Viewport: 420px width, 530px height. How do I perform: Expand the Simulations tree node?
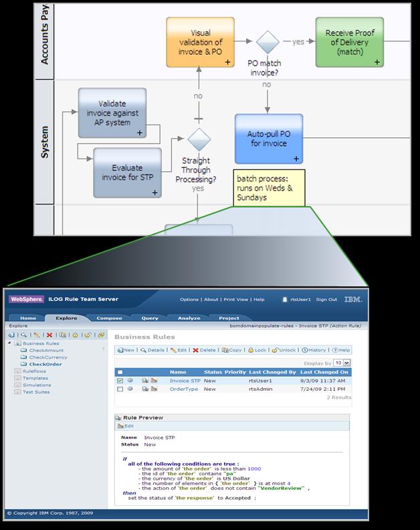pyautogui.click(x=17, y=385)
